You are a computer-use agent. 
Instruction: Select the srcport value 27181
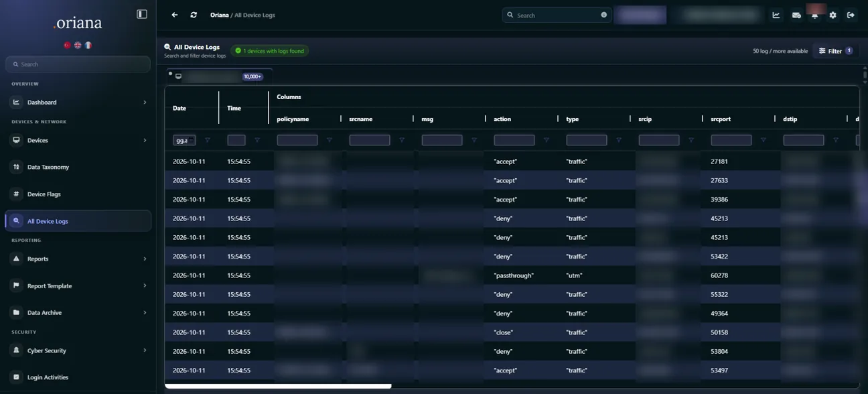coord(719,161)
